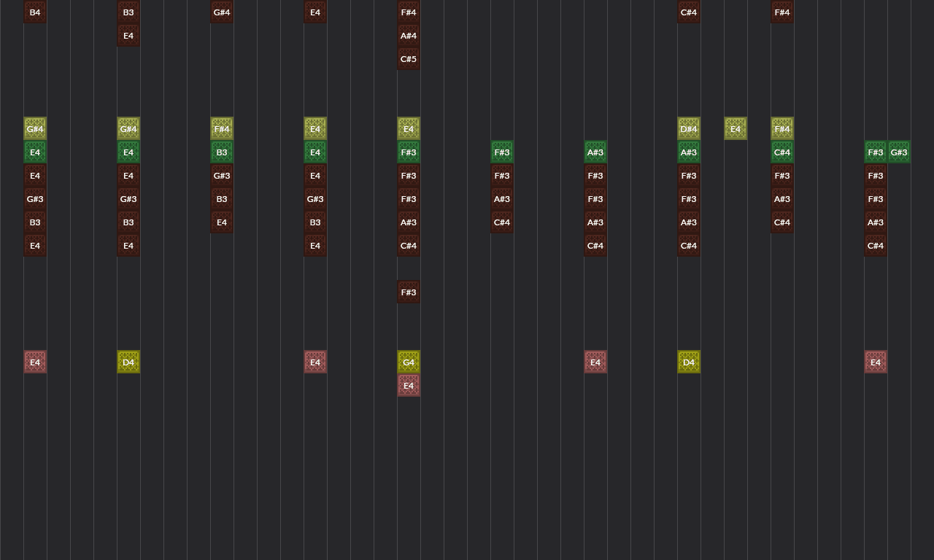Select the olive F#4 above green C#4
Screen dimensions: 934x560
(782, 128)
